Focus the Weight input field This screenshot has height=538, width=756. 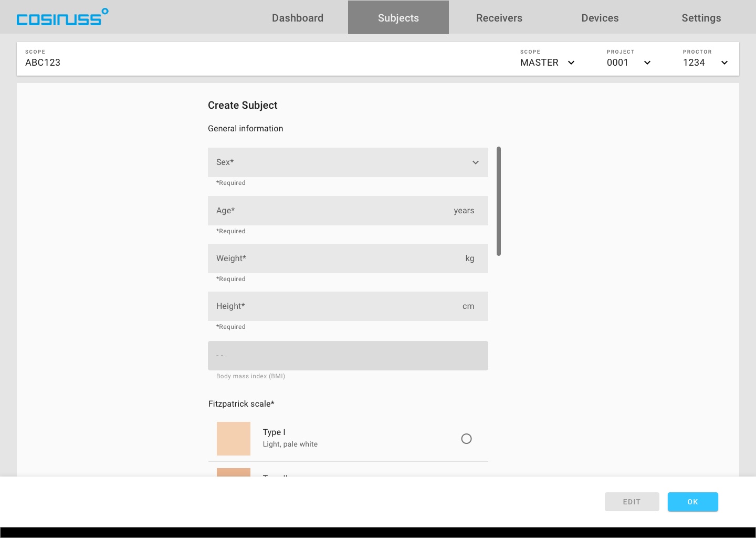tap(348, 258)
